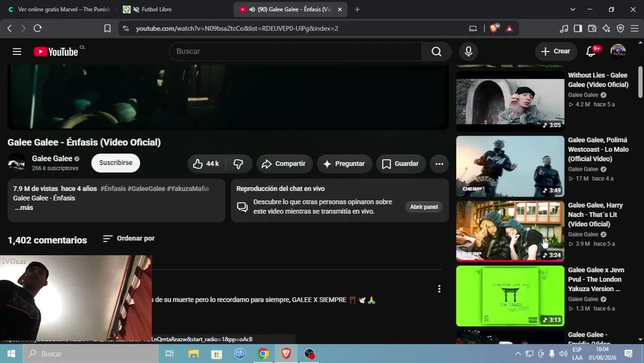Open the Crear create menu
The image size is (644, 363).
tap(556, 51)
